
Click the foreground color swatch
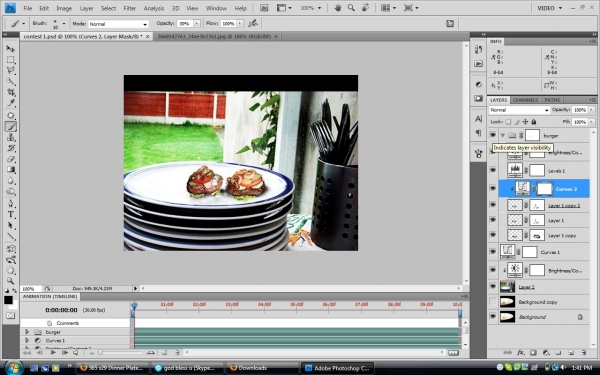tap(8, 300)
